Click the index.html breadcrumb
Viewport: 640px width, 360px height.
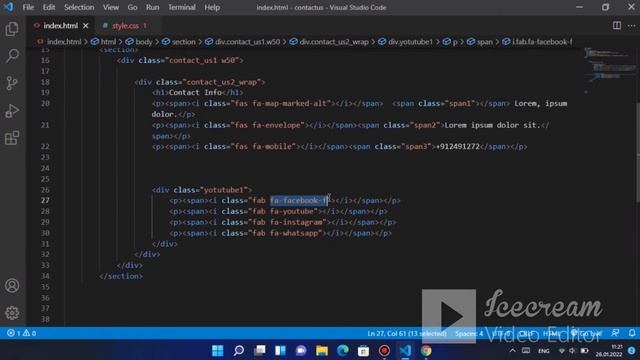(x=64, y=42)
